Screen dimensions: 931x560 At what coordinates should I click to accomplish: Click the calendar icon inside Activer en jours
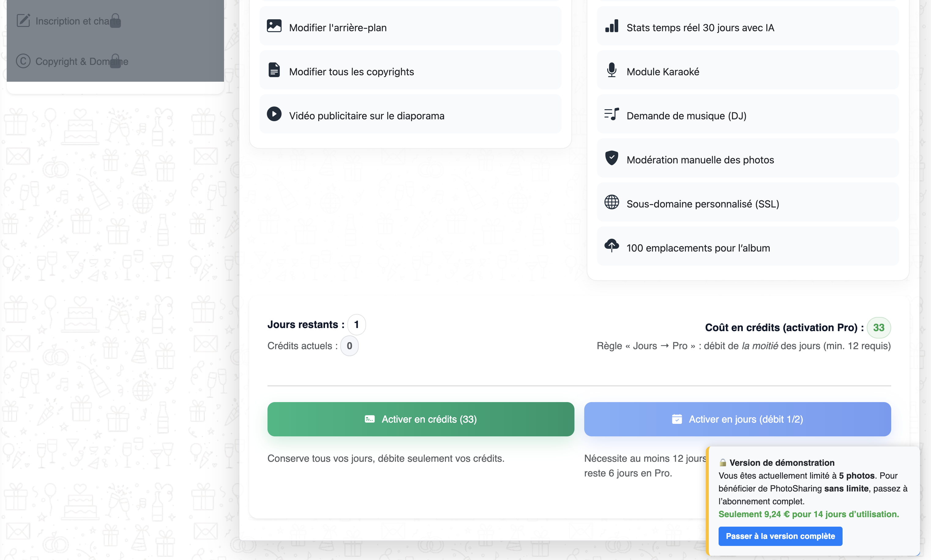(677, 419)
